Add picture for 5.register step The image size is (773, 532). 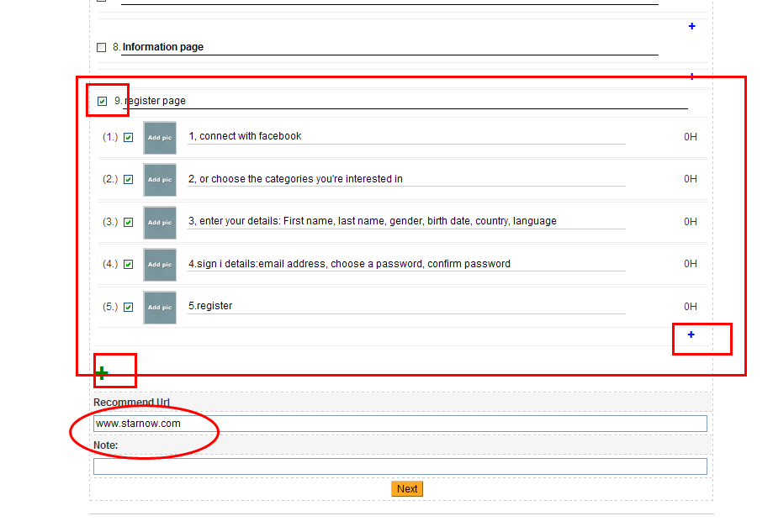(160, 308)
